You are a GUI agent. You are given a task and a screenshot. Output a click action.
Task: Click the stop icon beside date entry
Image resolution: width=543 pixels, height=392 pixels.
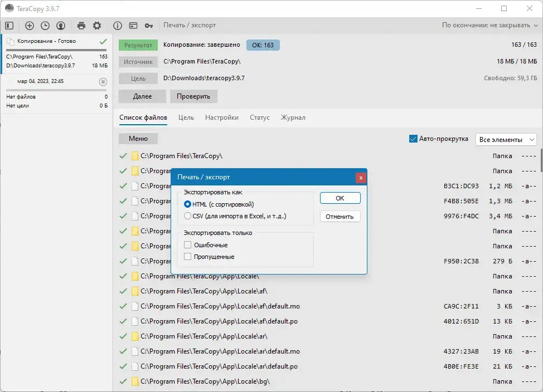pyautogui.click(x=103, y=82)
